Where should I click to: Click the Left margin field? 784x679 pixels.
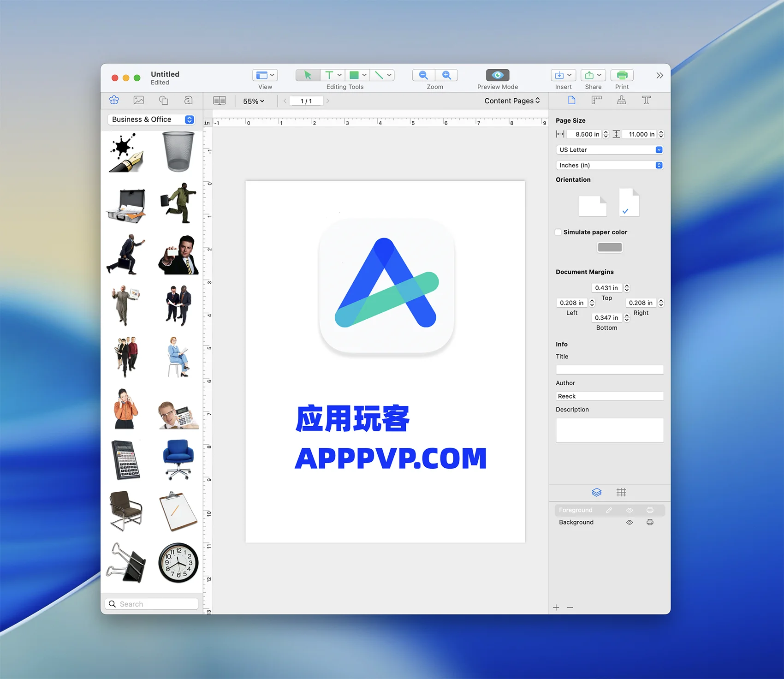(x=572, y=303)
